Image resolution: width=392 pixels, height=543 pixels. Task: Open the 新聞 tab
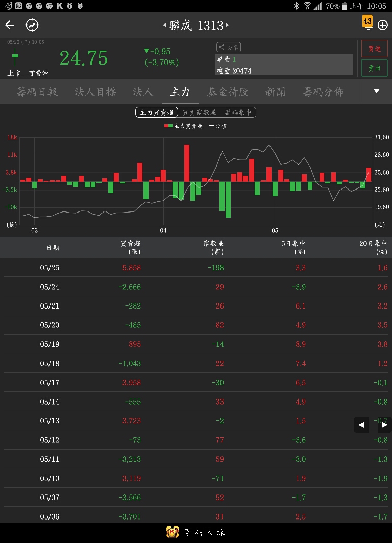click(x=276, y=92)
